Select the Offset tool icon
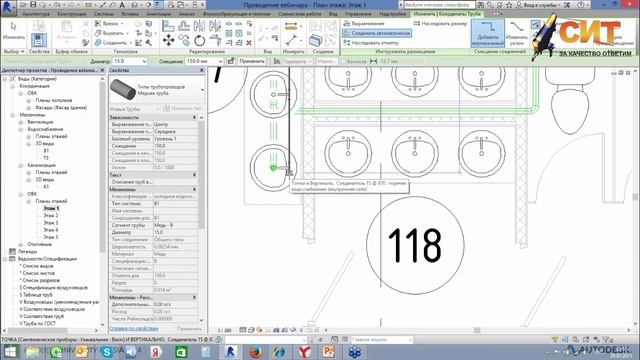 (x=184, y=26)
